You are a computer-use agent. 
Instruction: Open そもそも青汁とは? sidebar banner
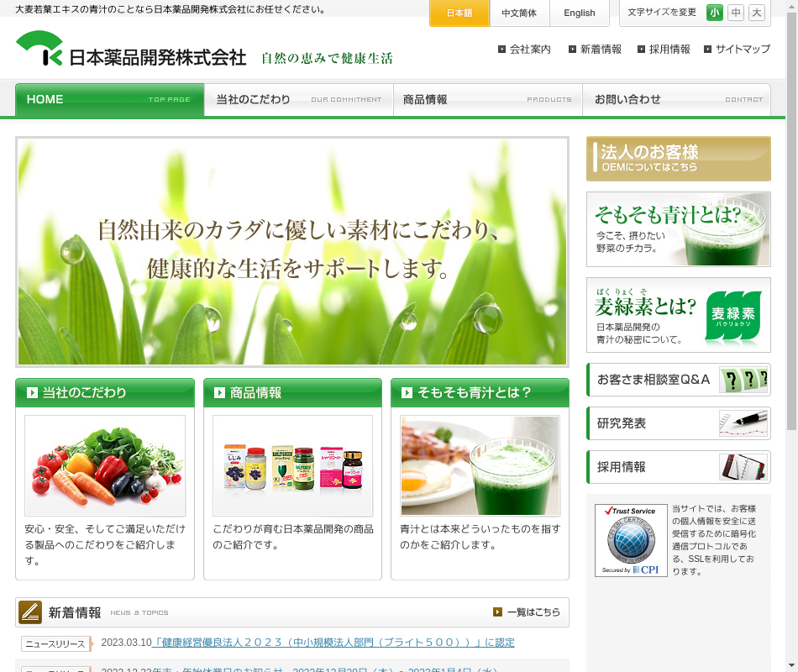tap(679, 229)
